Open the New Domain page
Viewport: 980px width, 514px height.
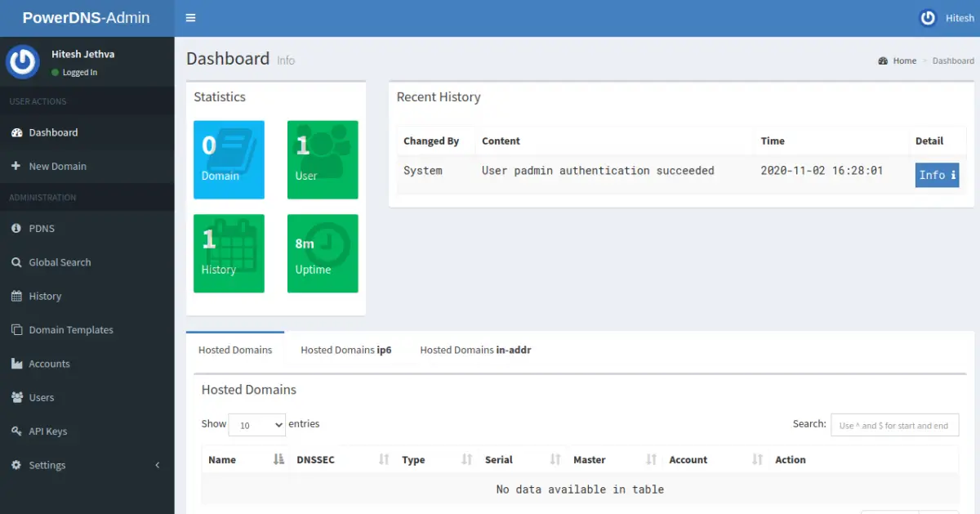tap(57, 166)
